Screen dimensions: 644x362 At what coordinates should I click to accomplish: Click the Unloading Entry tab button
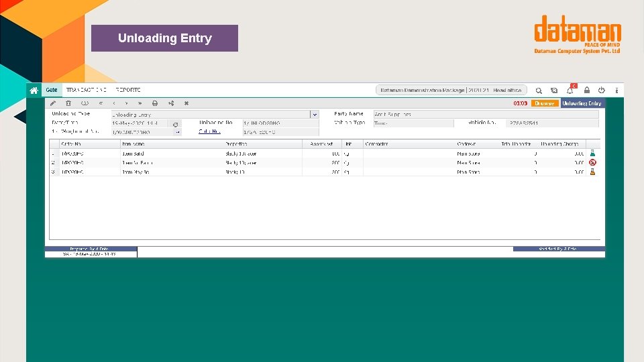pyautogui.click(x=582, y=103)
